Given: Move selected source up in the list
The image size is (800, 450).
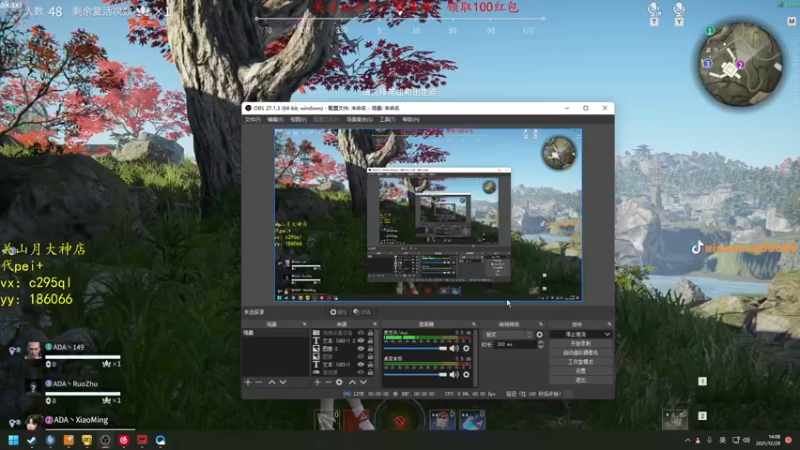Looking at the screenshot, I should click(x=352, y=382).
